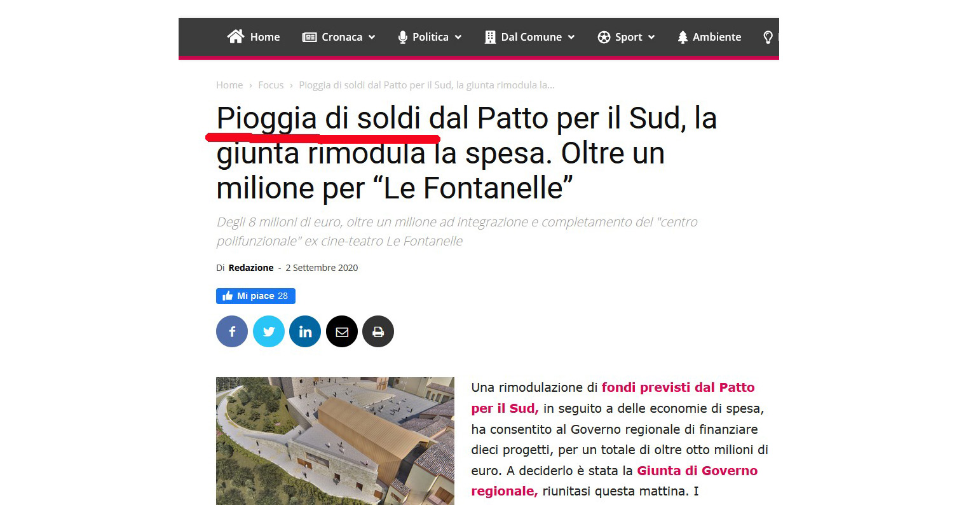Screen dimensions: 980x505
Task: Open the Redazione author link
Action: (251, 268)
